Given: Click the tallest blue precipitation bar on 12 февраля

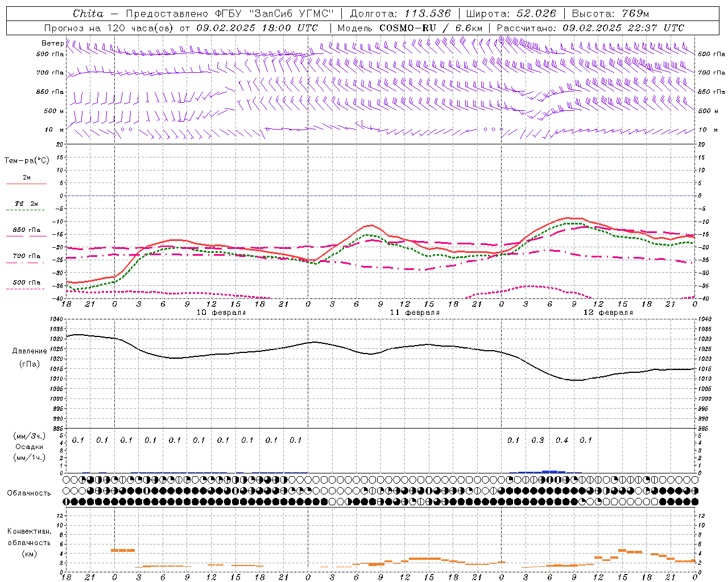Looking at the screenshot, I should coord(549,471).
